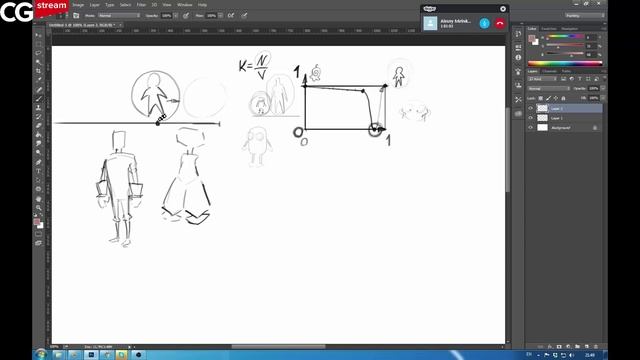Select the Clone Stamp tool

[38, 108]
